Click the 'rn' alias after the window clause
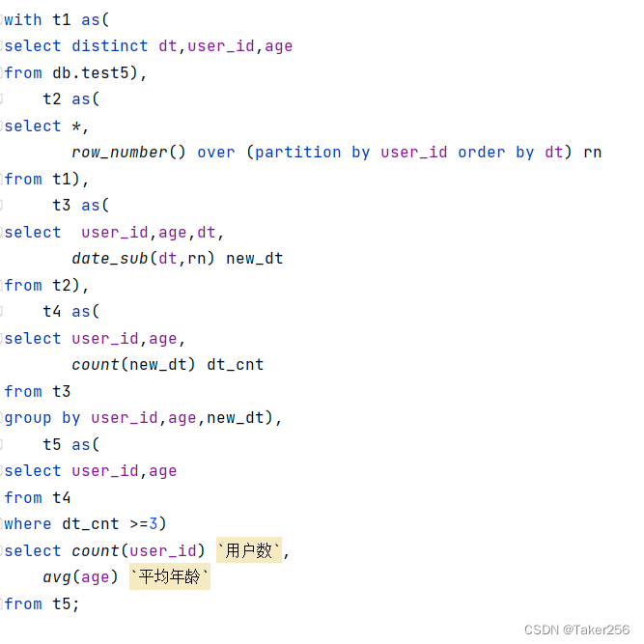 592,153
